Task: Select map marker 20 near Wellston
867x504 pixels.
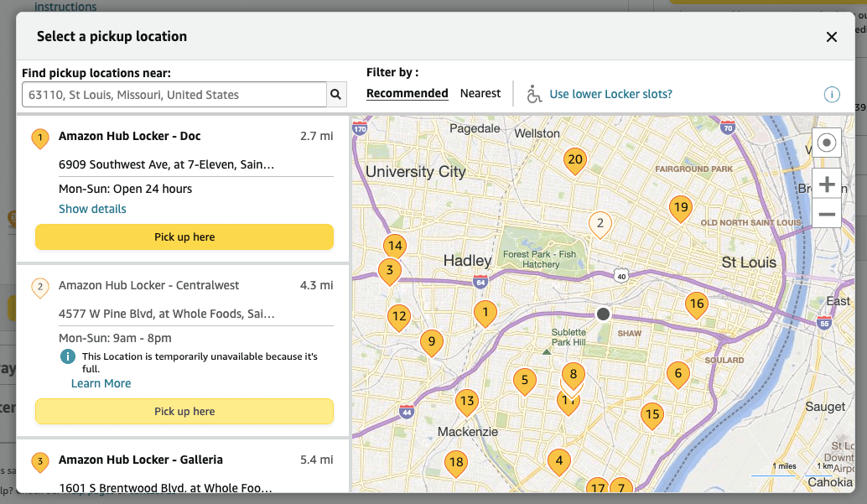Action: 575,159
